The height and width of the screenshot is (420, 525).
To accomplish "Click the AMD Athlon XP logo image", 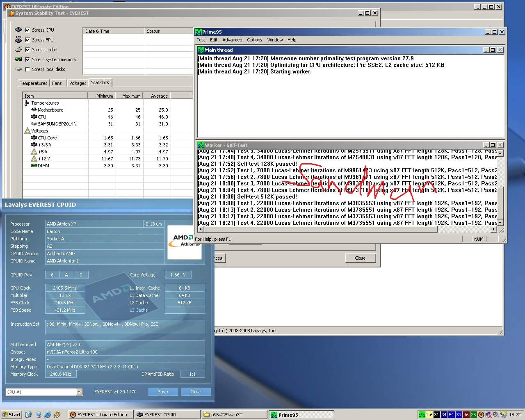I will tap(184, 242).
